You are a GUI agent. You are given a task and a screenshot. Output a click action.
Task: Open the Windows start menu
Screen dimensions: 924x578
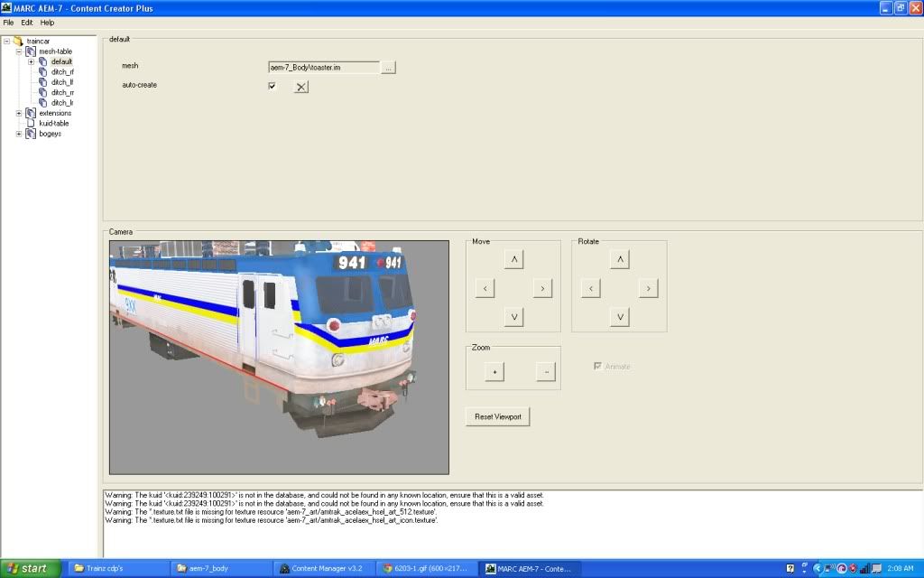[31, 569]
